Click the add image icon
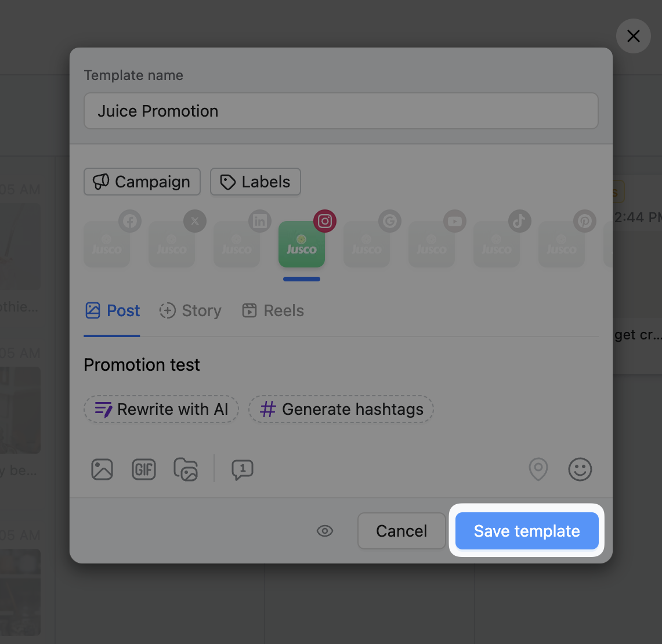The height and width of the screenshot is (644, 662). tap(102, 469)
